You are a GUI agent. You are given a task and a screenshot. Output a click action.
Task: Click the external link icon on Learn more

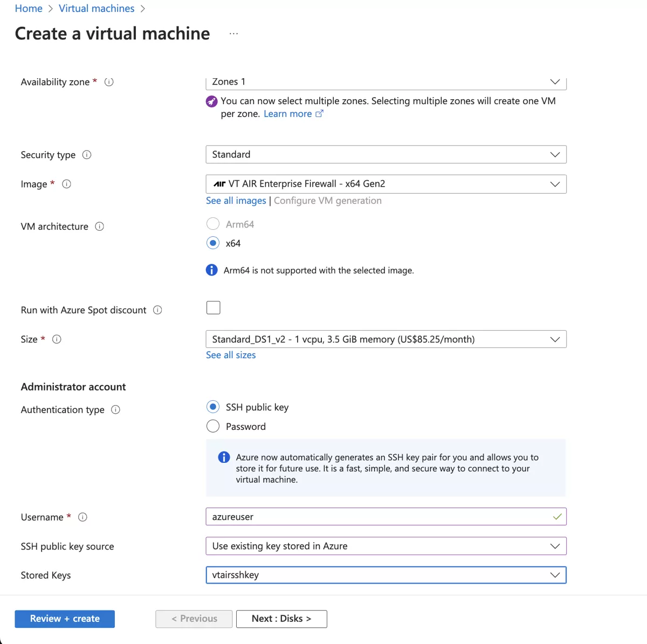(320, 113)
